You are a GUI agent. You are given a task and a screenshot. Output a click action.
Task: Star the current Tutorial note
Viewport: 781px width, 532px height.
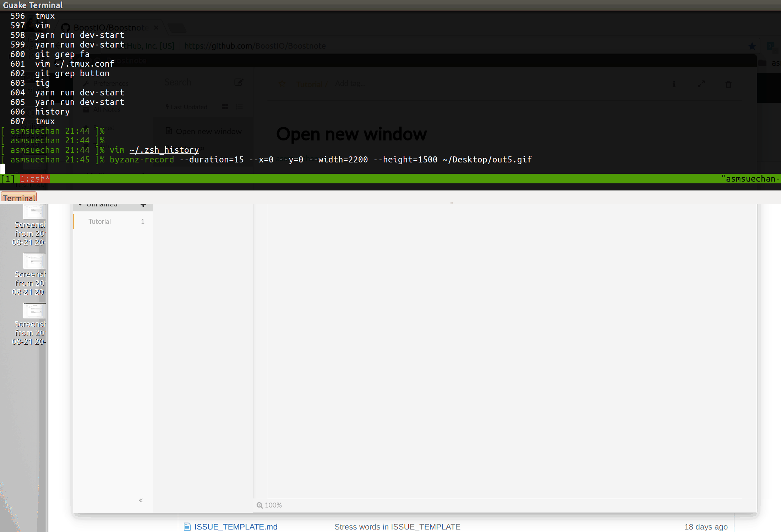282,84
